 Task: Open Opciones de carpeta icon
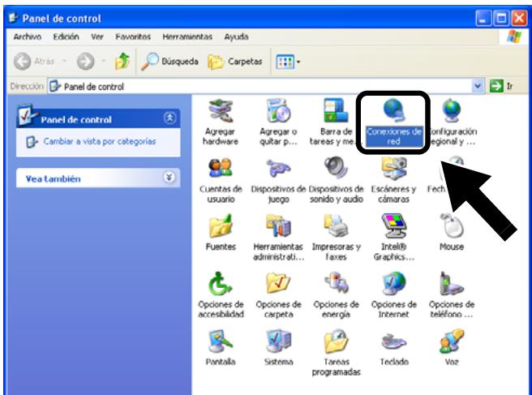point(278,283)
